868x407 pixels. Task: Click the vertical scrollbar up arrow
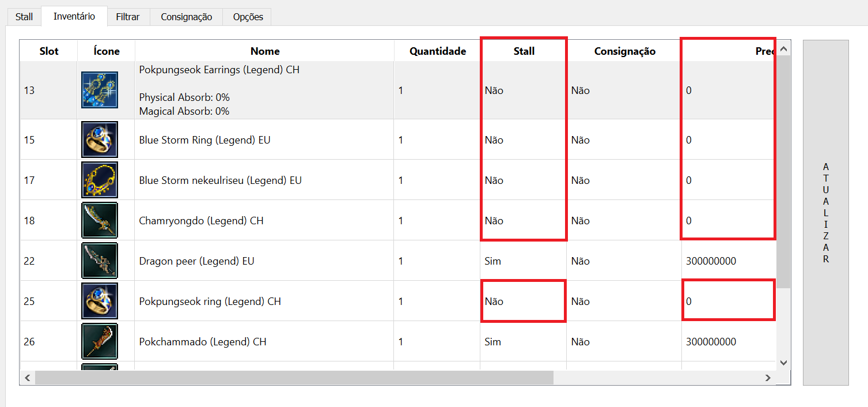[783, 50]
